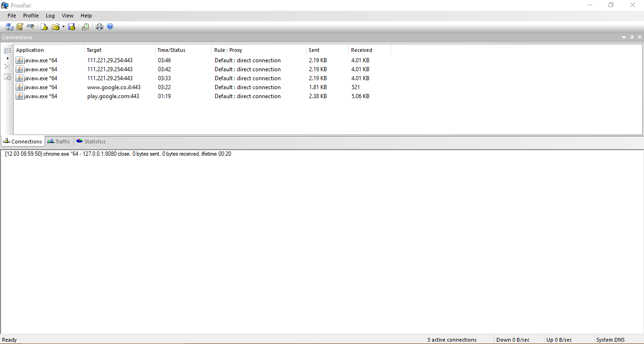644x344 pixels.
Task: Expand the Open Profile dropdown arrow
Action: tap(63, 26)
